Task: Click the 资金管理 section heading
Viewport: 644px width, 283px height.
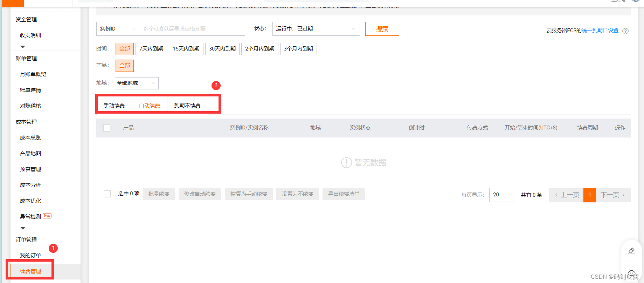Action: [x=26, y=20]
